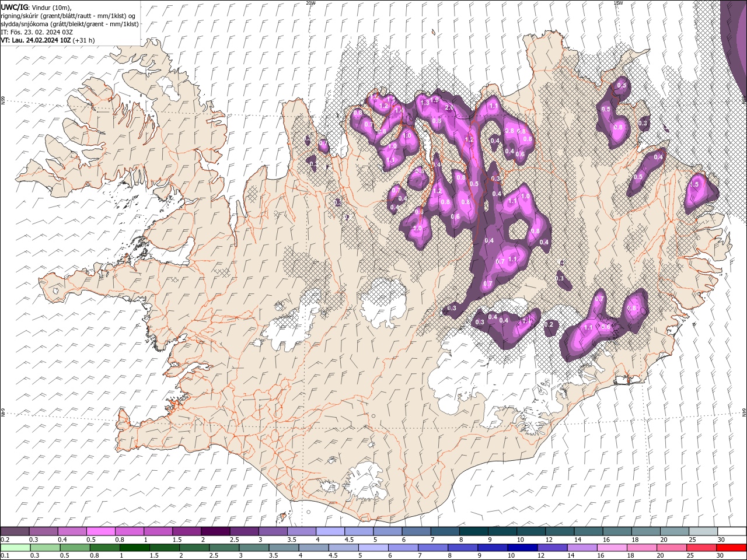Click the pale green 0.1 swatch in lower legend

pyautogui.click(x=15, y=548)
